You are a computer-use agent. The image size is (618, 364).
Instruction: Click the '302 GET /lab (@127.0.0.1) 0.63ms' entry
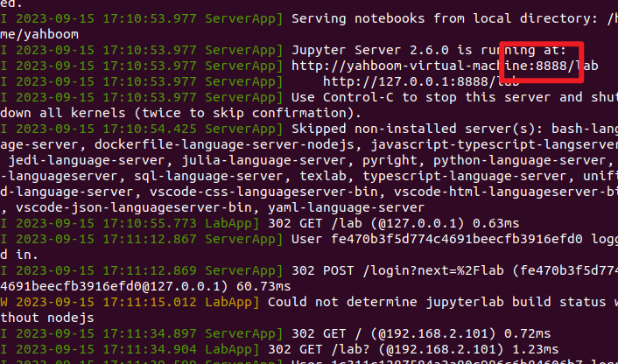point(394,223)
